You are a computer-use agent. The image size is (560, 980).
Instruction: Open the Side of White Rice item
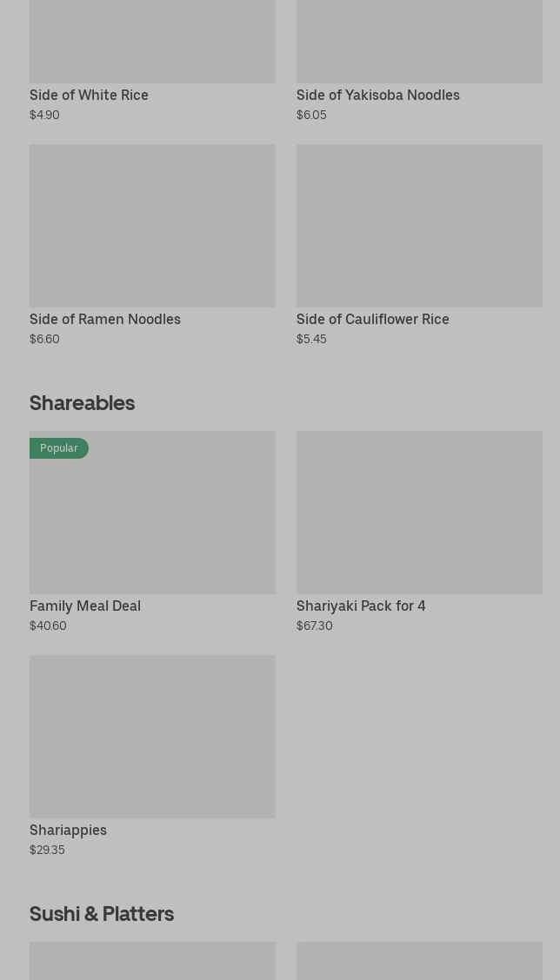pos(89,95)
